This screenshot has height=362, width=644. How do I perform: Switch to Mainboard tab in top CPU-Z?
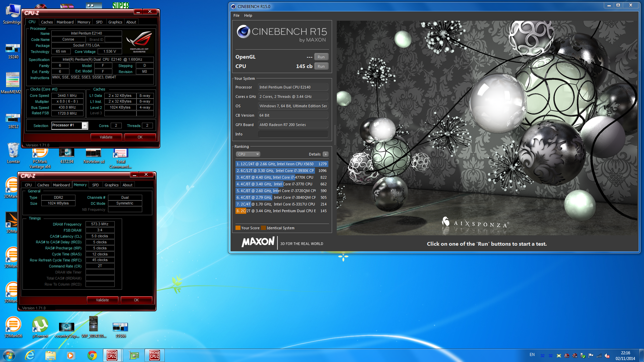(x=65, y=22)
